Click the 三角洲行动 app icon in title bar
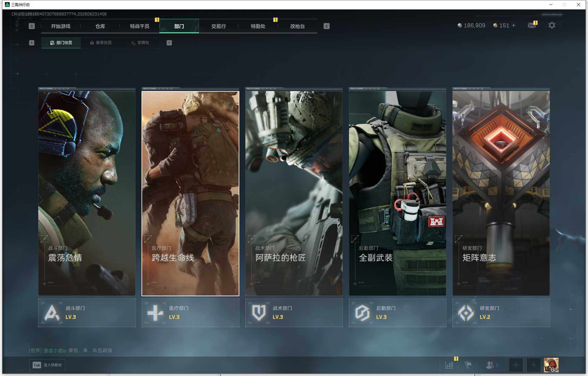 [7, 5]
